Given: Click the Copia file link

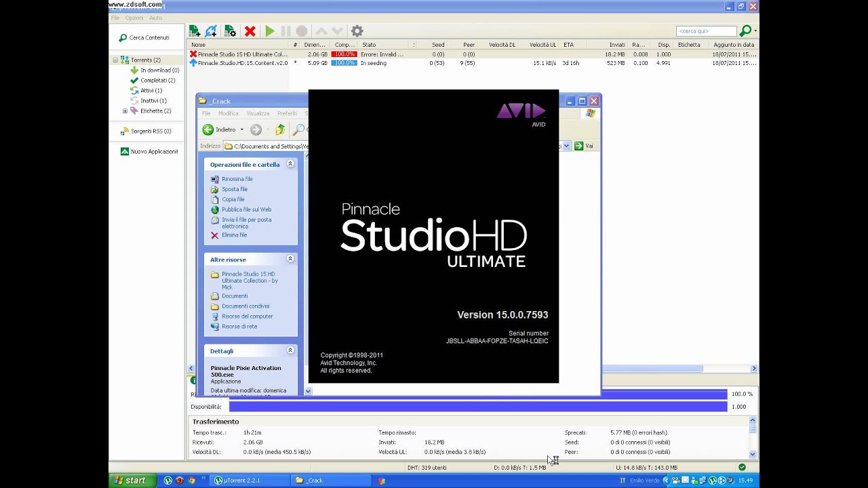Looking at the screenshot, I should pyautogui.click(x=233, y=200).
